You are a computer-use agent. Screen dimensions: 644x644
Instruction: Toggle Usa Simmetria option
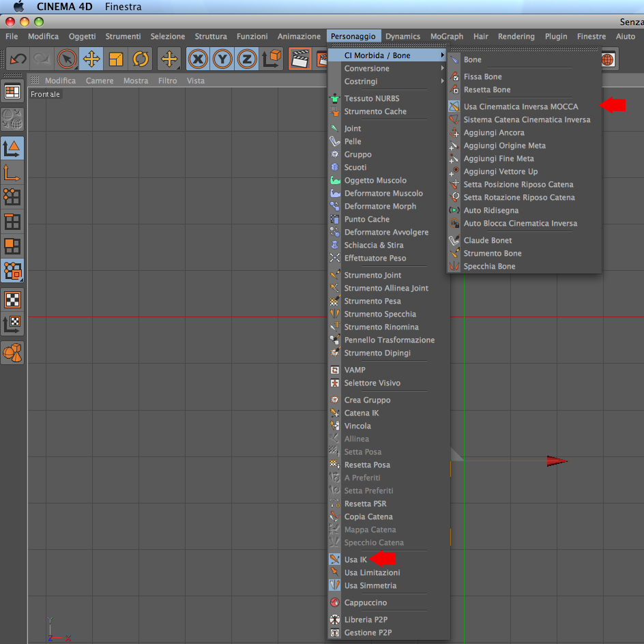tap(370, 585)
